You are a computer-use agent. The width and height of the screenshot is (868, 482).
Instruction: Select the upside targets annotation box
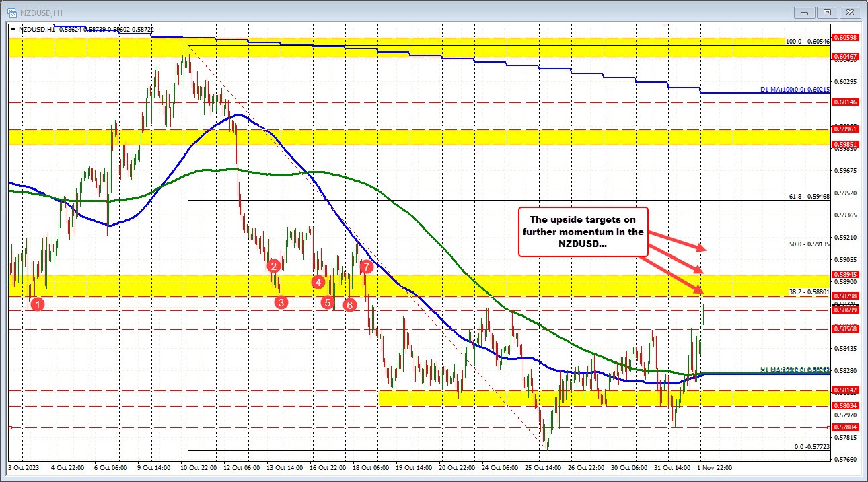[x=584, y=232]
